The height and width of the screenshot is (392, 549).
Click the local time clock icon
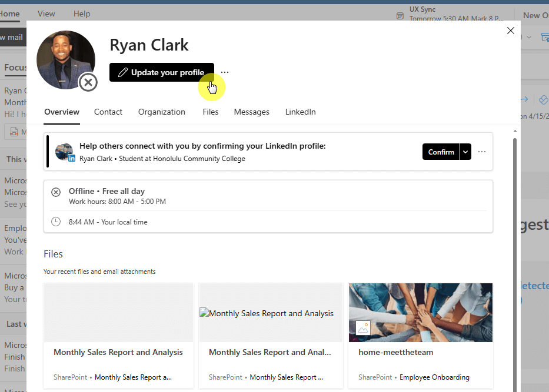pyautogui.click(x=56, y=222)
